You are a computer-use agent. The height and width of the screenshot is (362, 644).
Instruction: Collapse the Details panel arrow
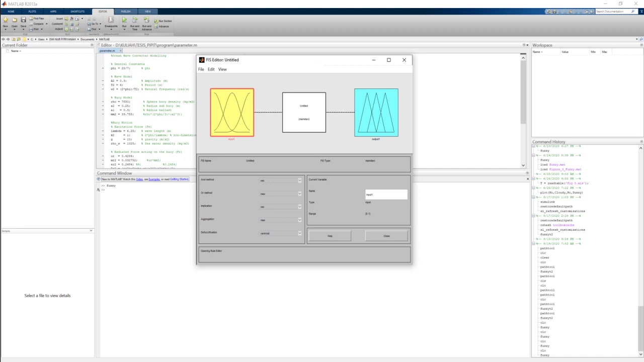[91, 231]
